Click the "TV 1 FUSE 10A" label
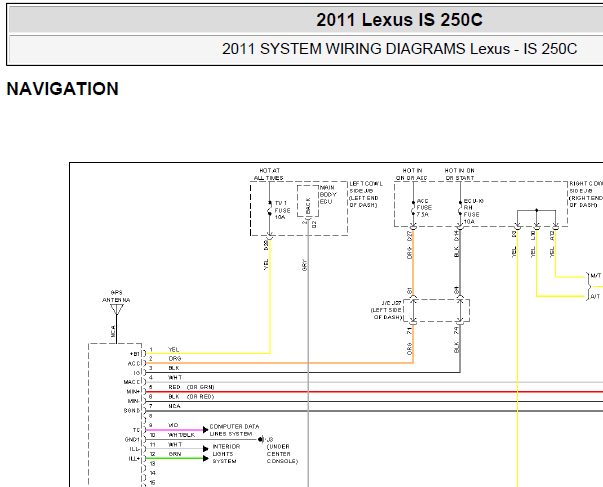This screenshot has height=487, width=603. (282, 210)
